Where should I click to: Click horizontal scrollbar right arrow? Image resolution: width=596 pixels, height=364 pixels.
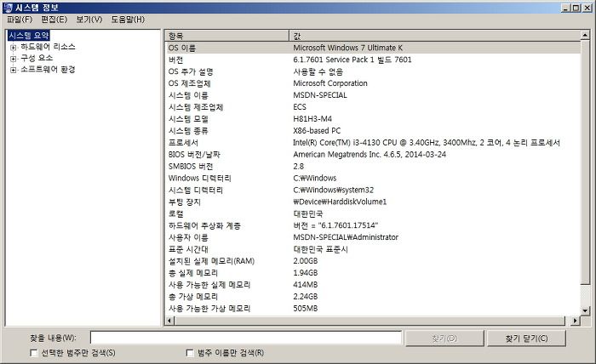[x=575, y=321]
